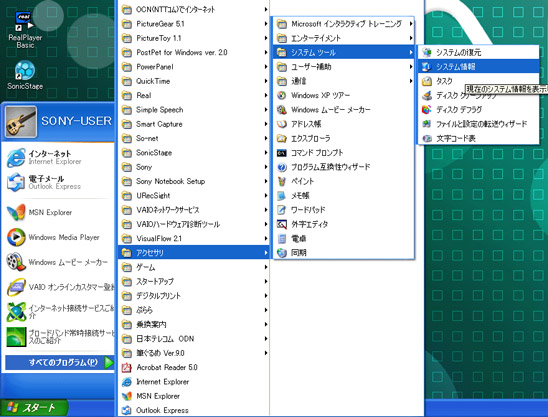Image resolution: width=548 pixels, height=417 pixels.
Task: Open the デジタルプリント folder
Action: pos(193,296)
